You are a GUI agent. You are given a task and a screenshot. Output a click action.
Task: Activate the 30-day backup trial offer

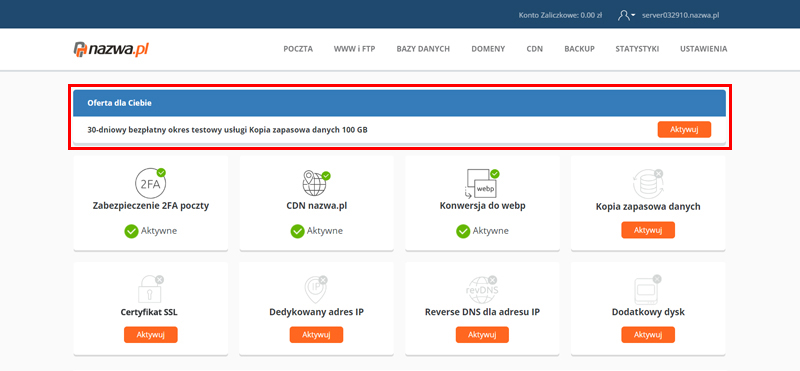(684, 130)
